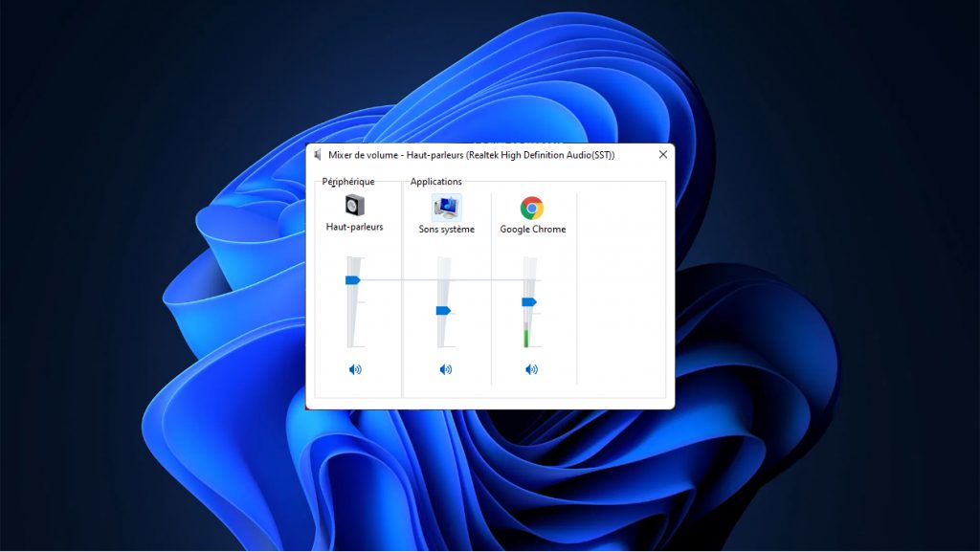Click the Sons système volume slider thumb

click(x=442, y=310)
